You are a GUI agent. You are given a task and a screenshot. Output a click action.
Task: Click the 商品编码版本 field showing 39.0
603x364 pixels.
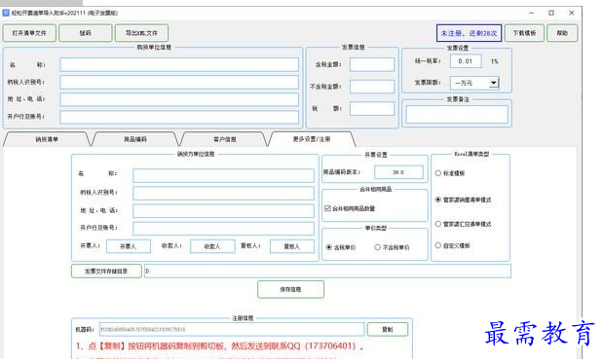point(398,172)
